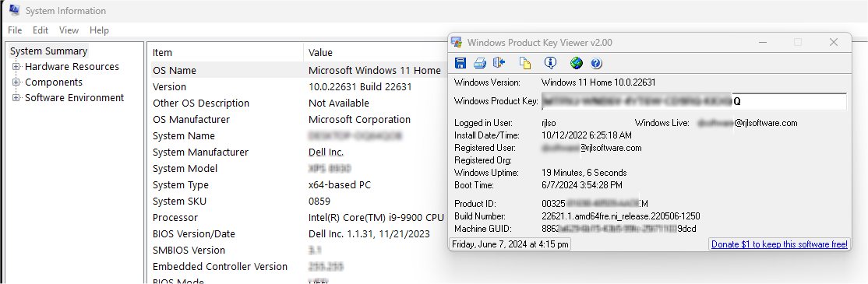Open the File menu in System Information

tap(15, 30)
